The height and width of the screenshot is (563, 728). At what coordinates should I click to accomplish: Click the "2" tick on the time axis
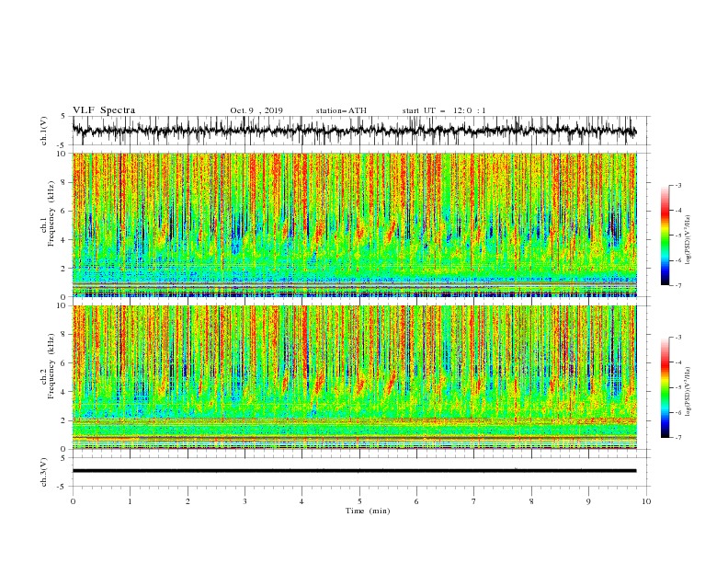[188, 501]
